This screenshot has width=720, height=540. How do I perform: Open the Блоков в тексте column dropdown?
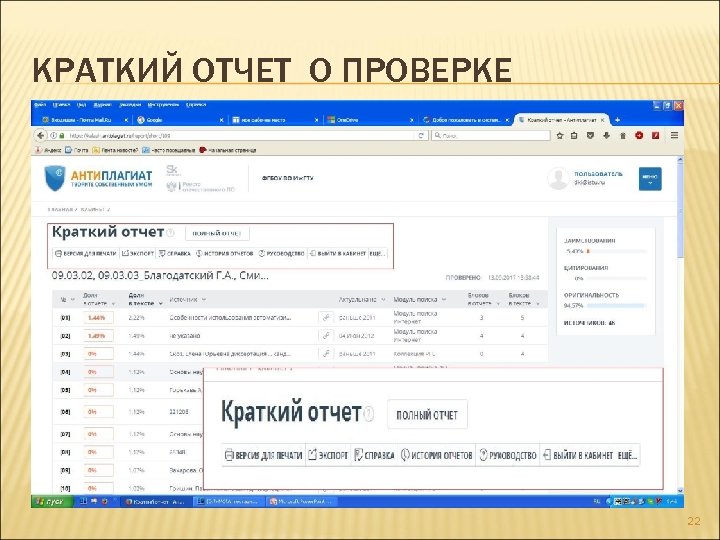[537, 304]
